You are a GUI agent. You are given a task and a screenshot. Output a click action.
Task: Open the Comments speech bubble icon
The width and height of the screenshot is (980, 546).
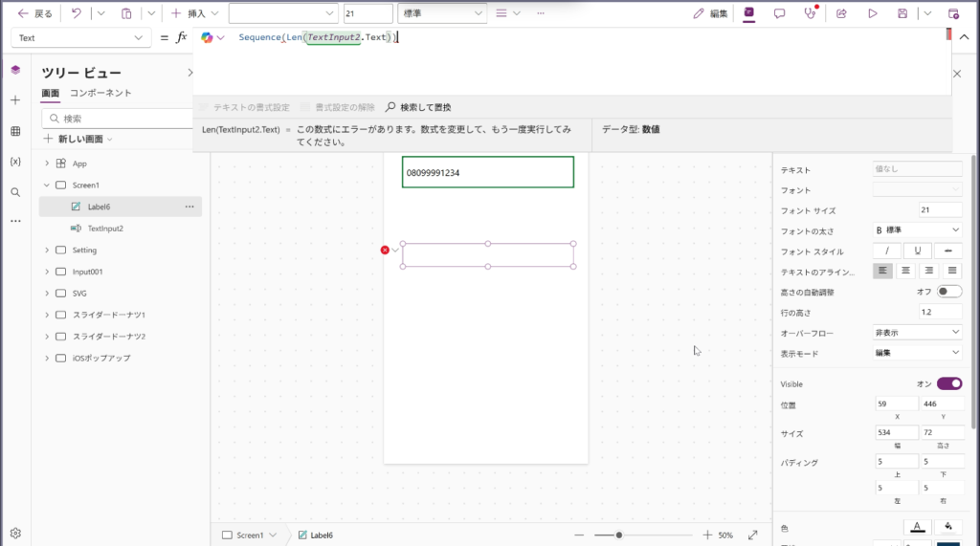point(780,13)
